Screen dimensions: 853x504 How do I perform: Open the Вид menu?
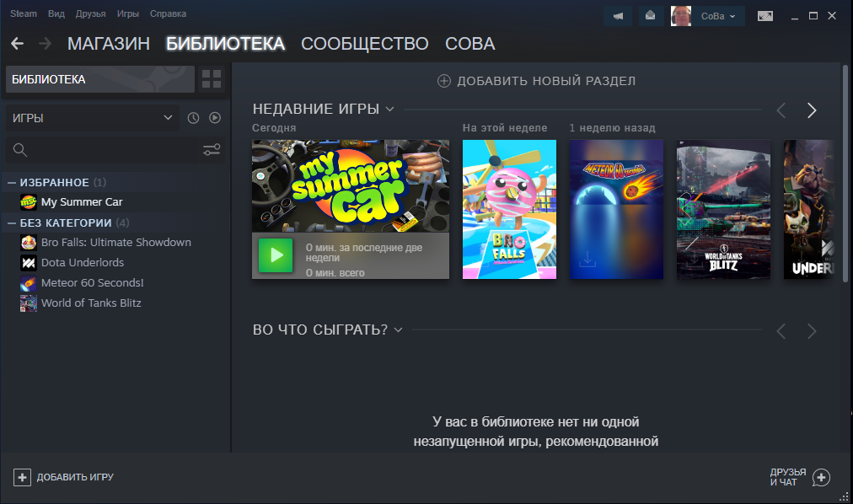pos(56,13)
